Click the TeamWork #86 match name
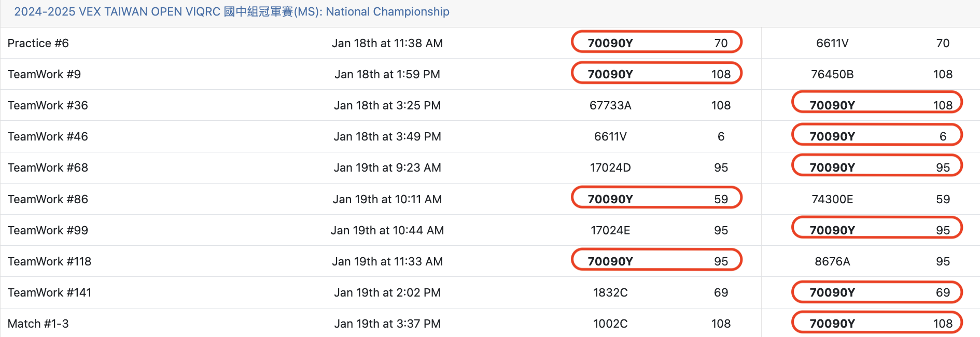This screenshot has width=980, height=337. (48, 199)
